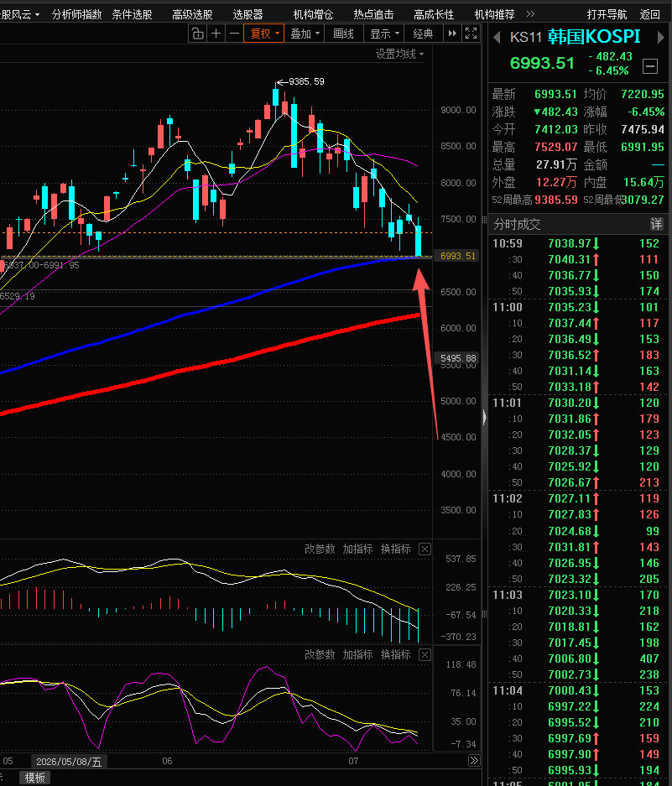This screenshot has height=786, width=672.
Task: Go to next symbol with right triangle
Action: pyautogui.click(x=661, y=37)
